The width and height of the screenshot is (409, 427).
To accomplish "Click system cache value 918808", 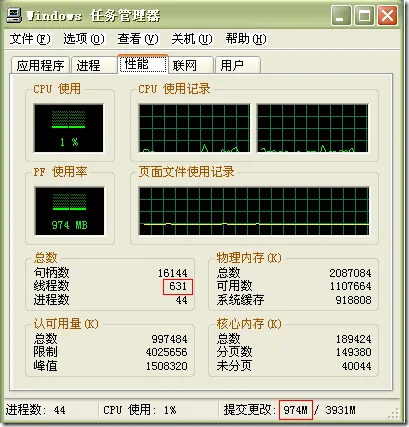I will pyautogui.click(x=353, y=300).
